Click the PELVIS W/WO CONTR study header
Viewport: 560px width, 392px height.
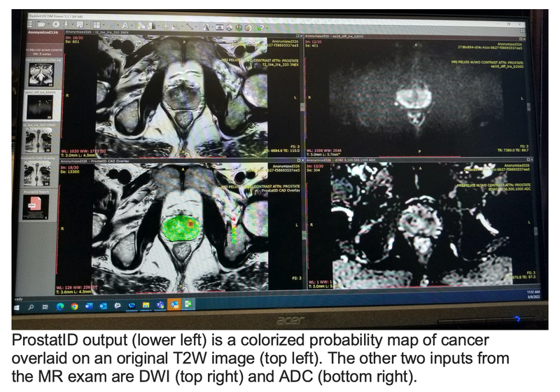coord(45,52)
